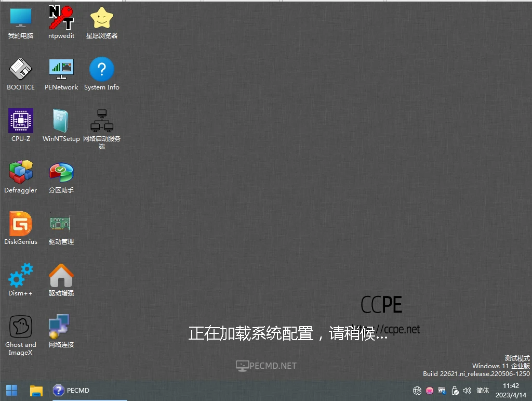
Task: Click the monitor with question mark tray icon
Action: (442, 391)
